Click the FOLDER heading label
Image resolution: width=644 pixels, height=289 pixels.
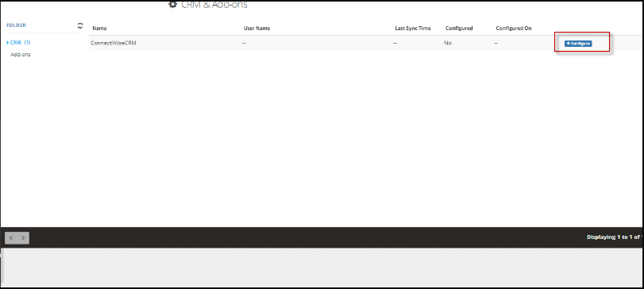(x=17, y=25)
